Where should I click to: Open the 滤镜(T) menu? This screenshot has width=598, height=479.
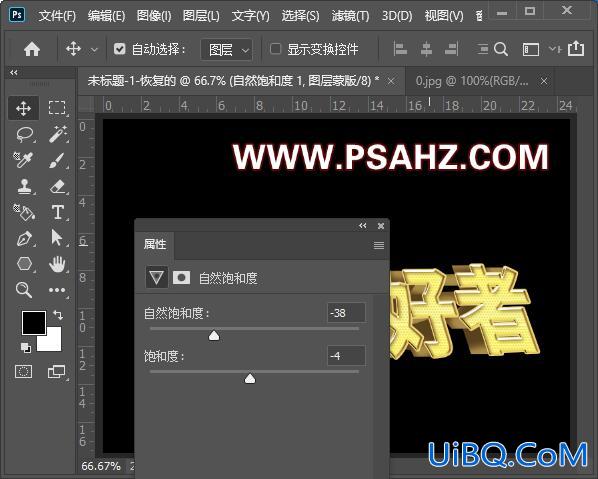350,16
